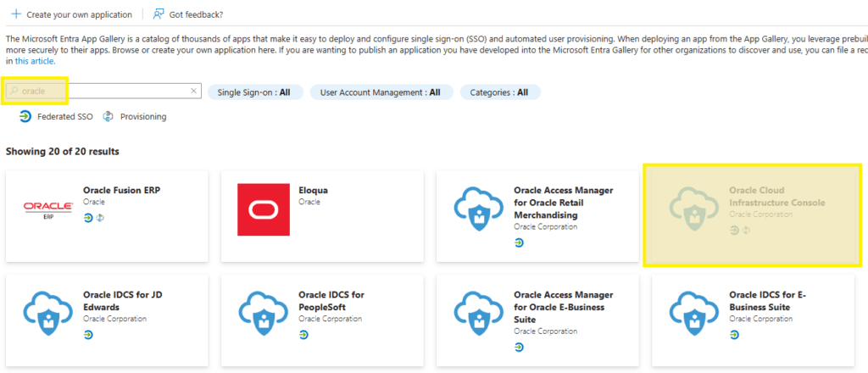Click SSO badge on Oracle Retail Merchandising card
The image size is (868, 373).
coord(519,242)
